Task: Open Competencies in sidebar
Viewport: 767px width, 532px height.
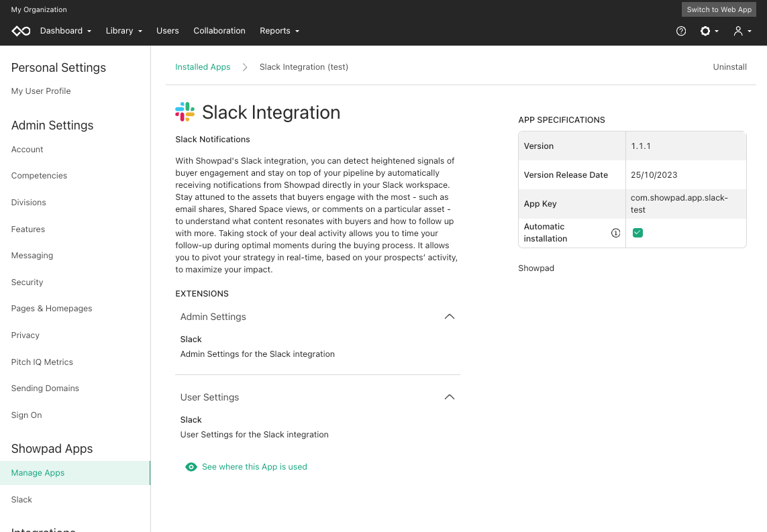Action: 39,176
